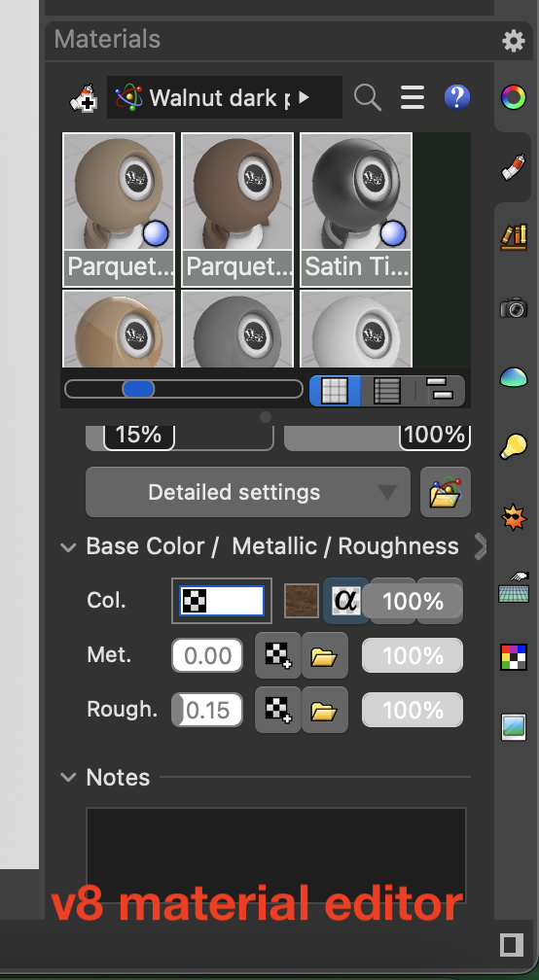539x980 pixels.
Task: Switch to the color wheel tab
Action: coord(514,97)
